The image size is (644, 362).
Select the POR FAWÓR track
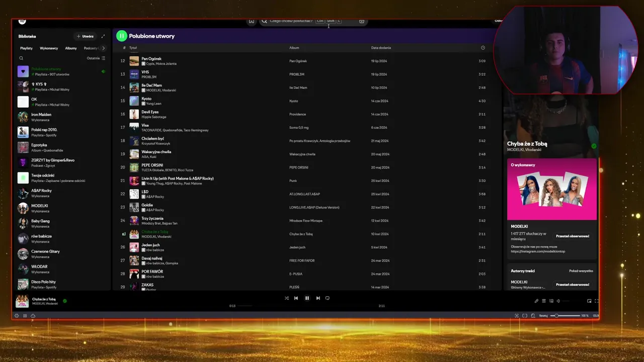point(152,271)
